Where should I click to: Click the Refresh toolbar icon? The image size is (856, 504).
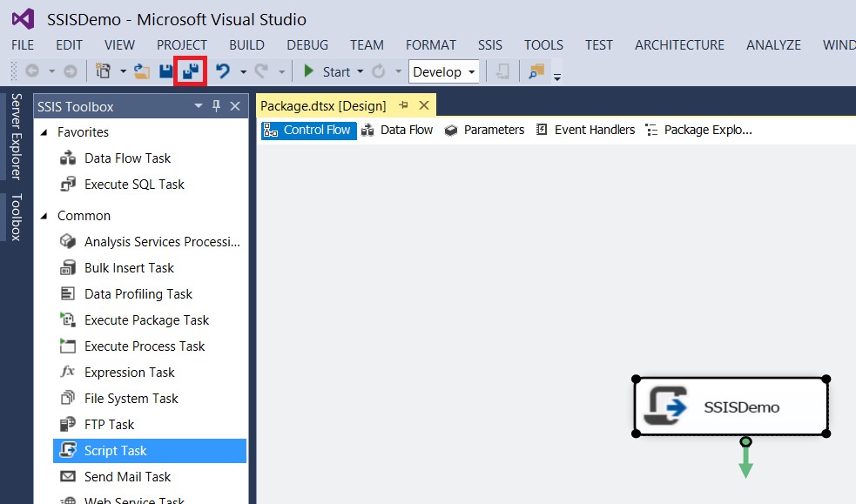click(x=378, y=71)
